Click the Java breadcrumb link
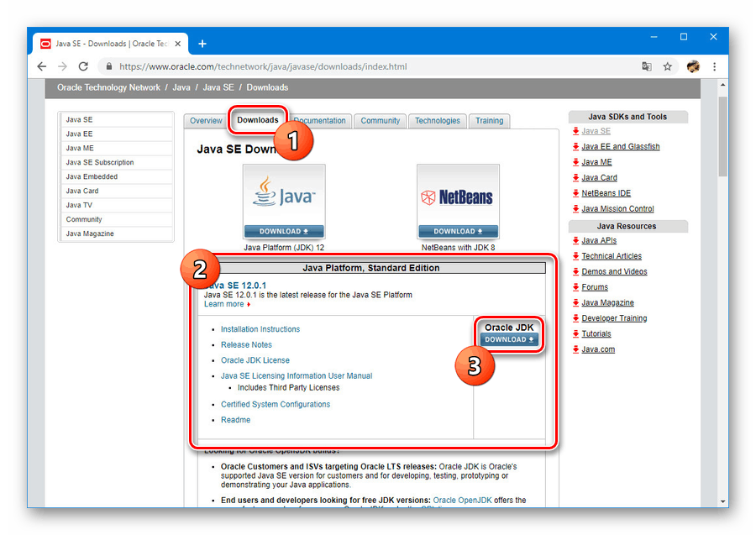Screen dimensions: 756x535 (181, 87)
